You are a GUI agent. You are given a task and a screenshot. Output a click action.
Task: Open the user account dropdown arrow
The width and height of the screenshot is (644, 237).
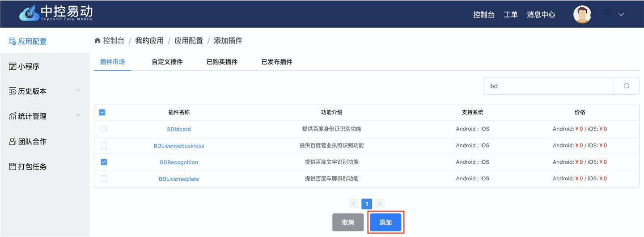click(x=621, y=15)
